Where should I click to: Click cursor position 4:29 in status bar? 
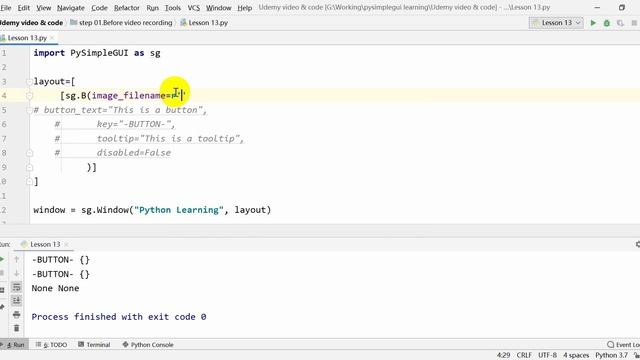point(503,355)
